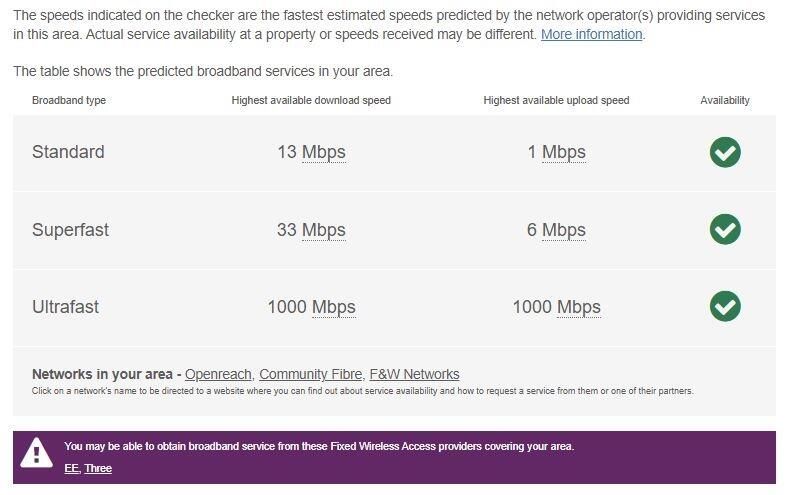Click Mbps abbreviation in Superfast download speed
The height and width of the screenshot is (495, 807).
323,230
